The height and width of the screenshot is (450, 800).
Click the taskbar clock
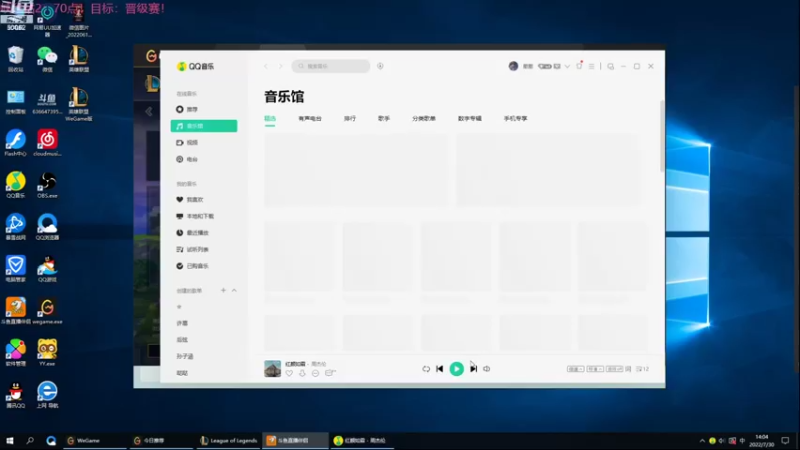point(761,441)
